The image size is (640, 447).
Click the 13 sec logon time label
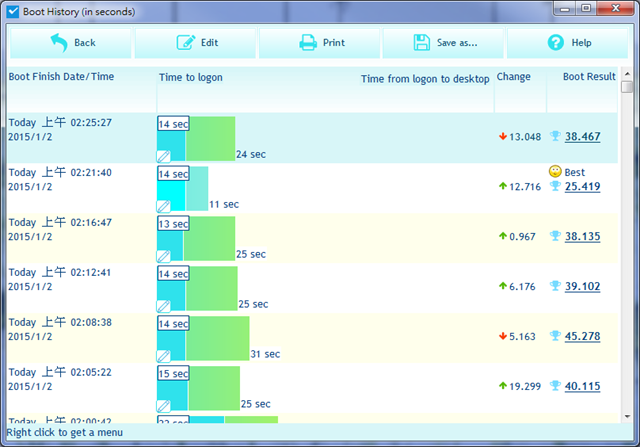[x=173, y=224]
